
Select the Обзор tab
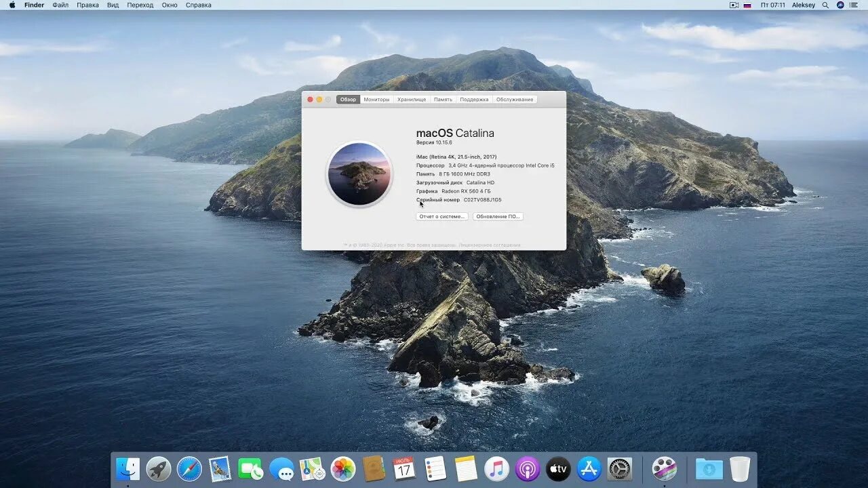click(348, 100)
